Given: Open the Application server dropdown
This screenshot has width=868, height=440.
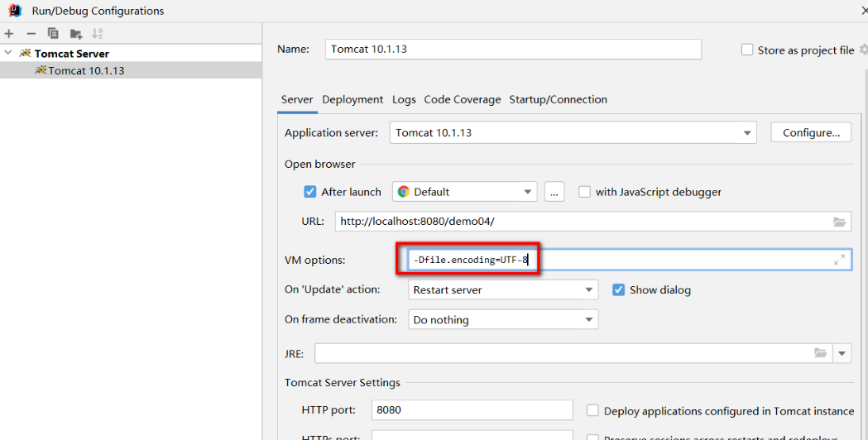Looking at the screenshot, I should coord(573,133).
